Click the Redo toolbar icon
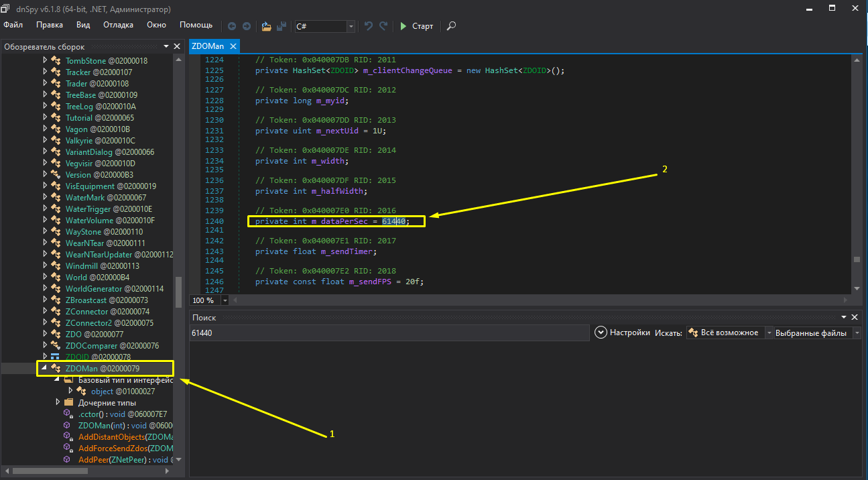868x480 pixels. [383, 26]
